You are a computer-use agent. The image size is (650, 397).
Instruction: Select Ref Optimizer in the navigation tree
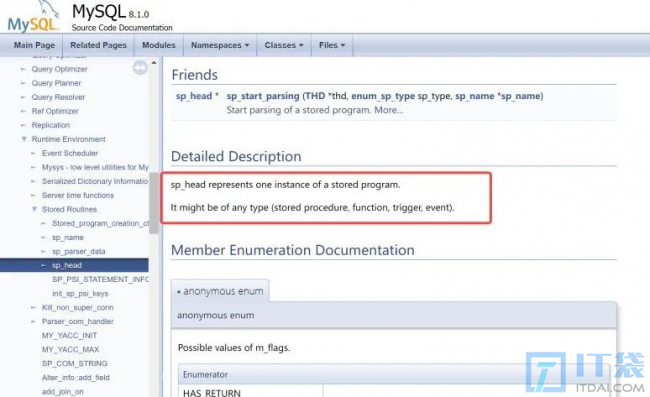55,111
